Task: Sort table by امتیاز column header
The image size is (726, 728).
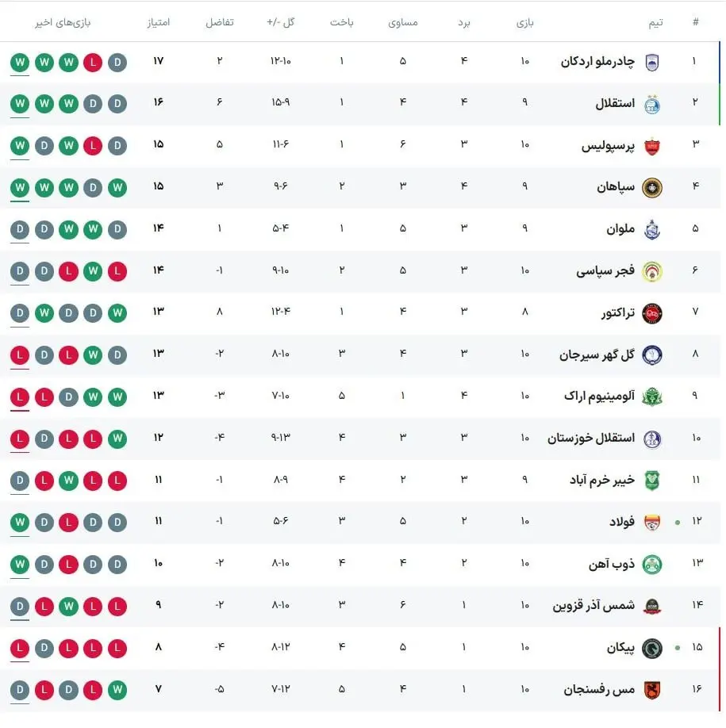Action: [159, 22]
